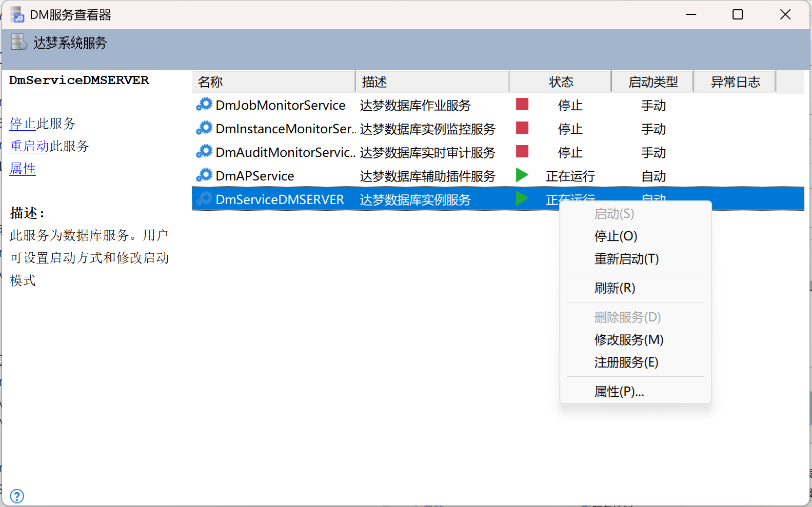The image size is (812, 507).
Task: Click the 异常日志 column header
Action: [x=735, y=82]
